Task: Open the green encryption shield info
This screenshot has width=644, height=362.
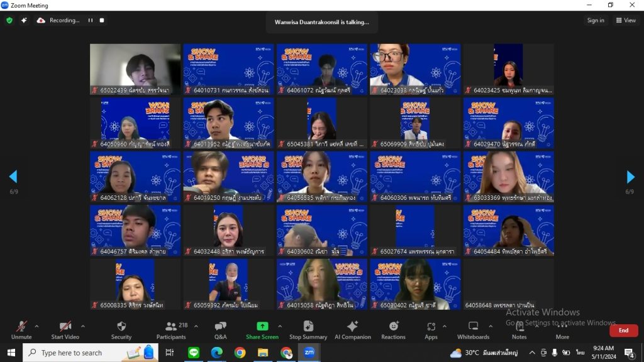Action: [9, 20]
